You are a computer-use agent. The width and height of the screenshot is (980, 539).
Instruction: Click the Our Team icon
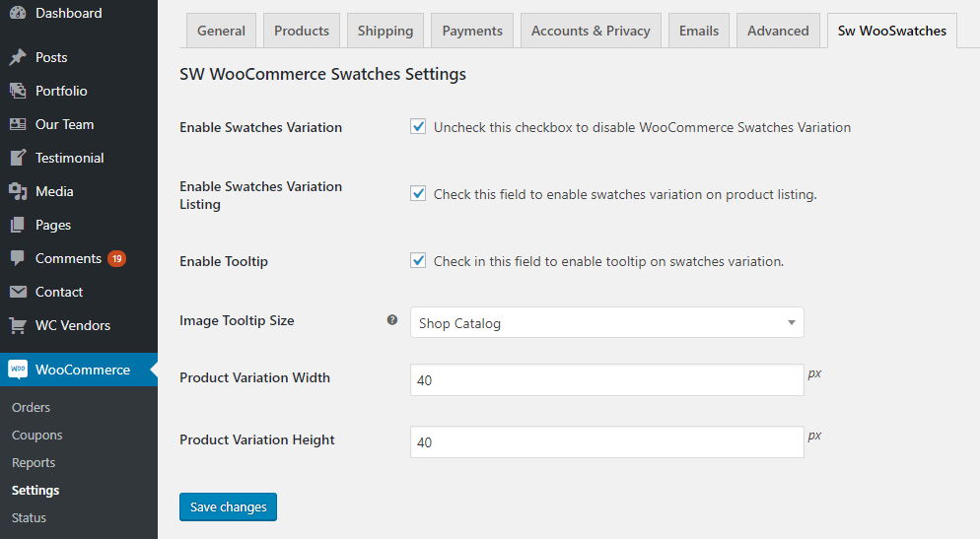[x=18, y=124]
